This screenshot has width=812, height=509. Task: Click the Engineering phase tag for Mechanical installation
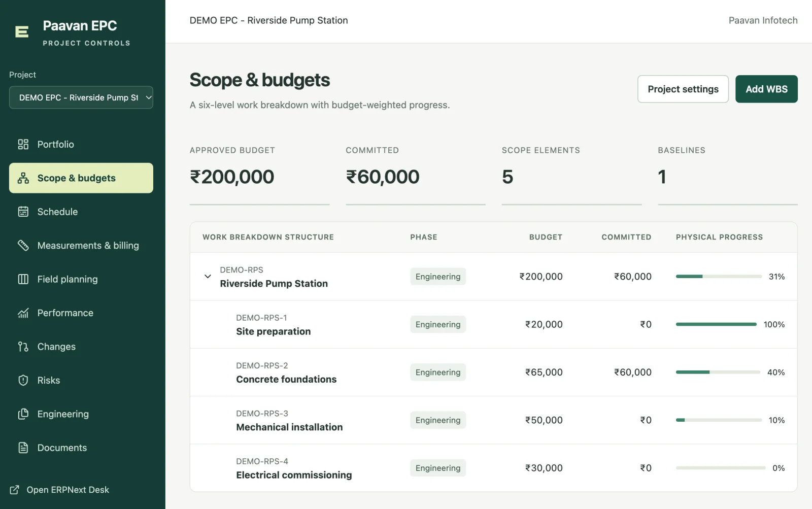pos(438,420)
